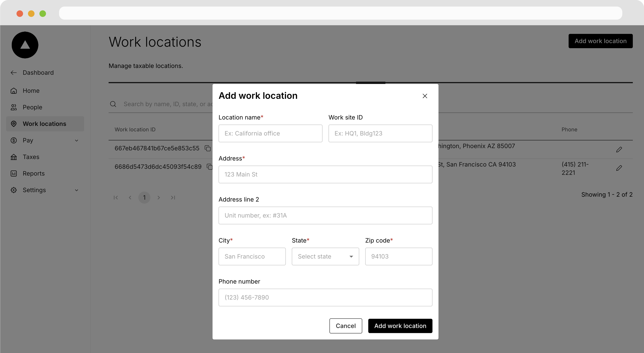Click the Address line 2 field
644x353 pixels.
click(x=325, y=215)
